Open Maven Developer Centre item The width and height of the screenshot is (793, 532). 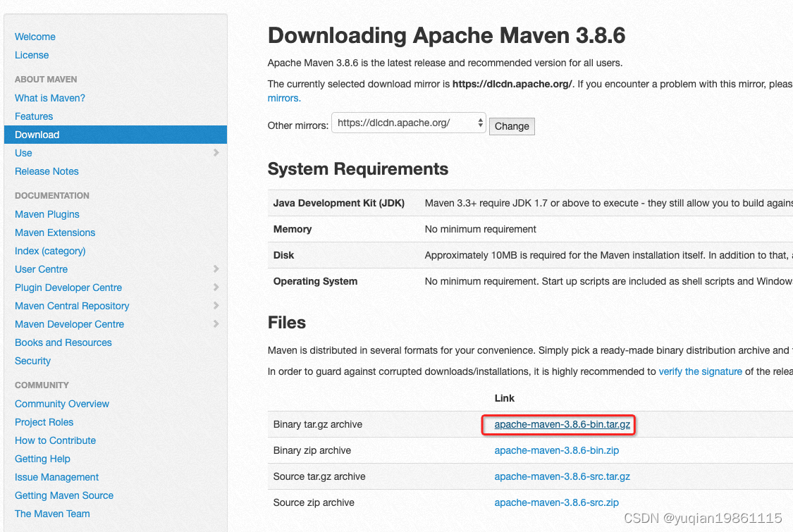click(69, 324)
